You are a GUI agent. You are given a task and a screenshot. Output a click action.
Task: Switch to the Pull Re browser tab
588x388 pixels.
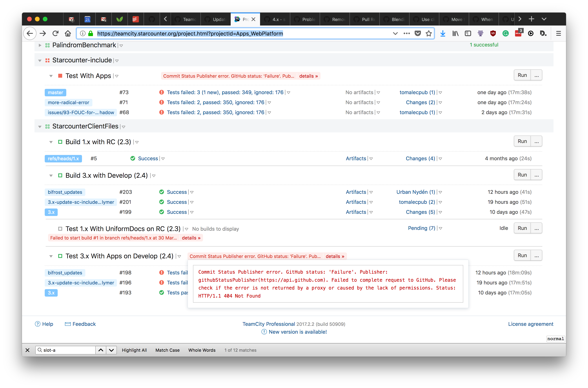[x=364, y=19]
